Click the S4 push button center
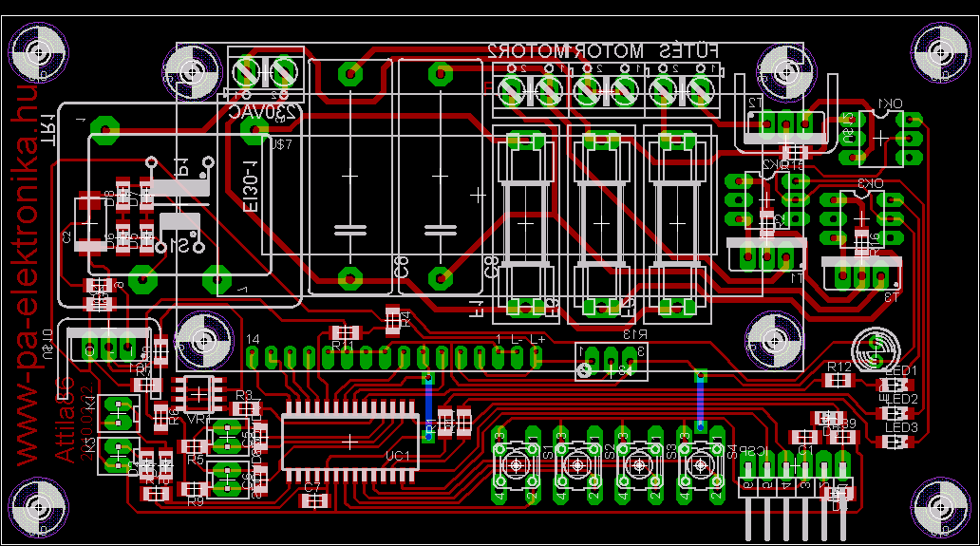 click(x=701, y=465)
